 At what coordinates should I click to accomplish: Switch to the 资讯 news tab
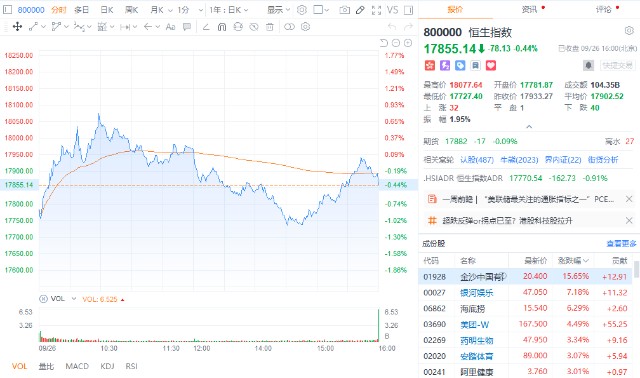pos(529,9)
